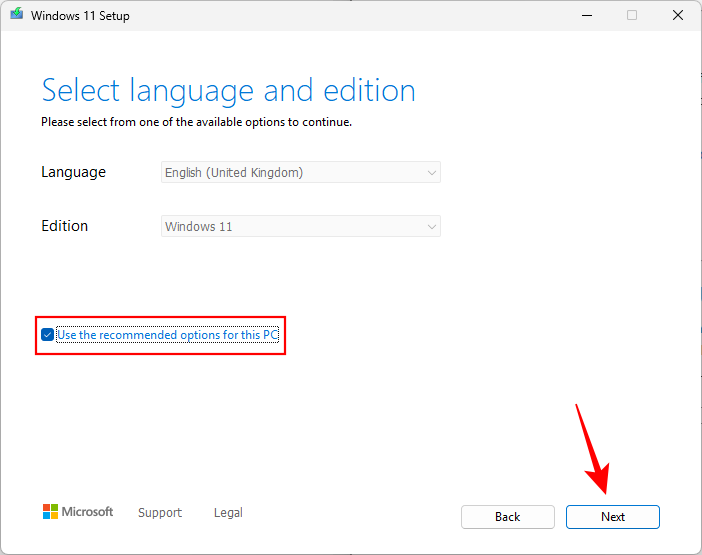Open the Language combo box showing English (United Kingdom)
The height and width of the screenshot is (555, 702).
(300, 172)
